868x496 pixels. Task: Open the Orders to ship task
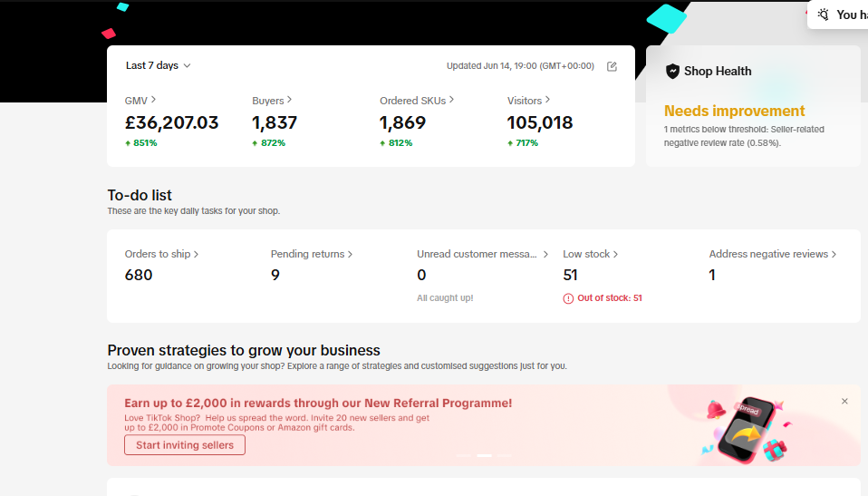[x=161, y=254]
